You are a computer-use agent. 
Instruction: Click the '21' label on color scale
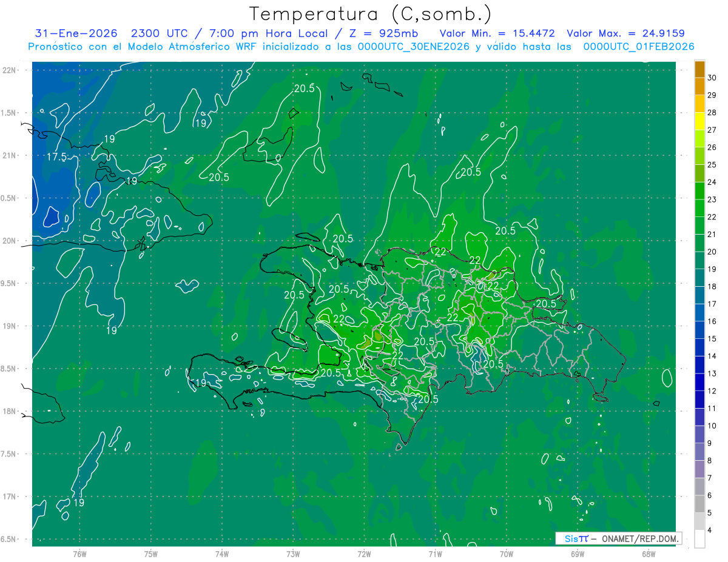712,234
